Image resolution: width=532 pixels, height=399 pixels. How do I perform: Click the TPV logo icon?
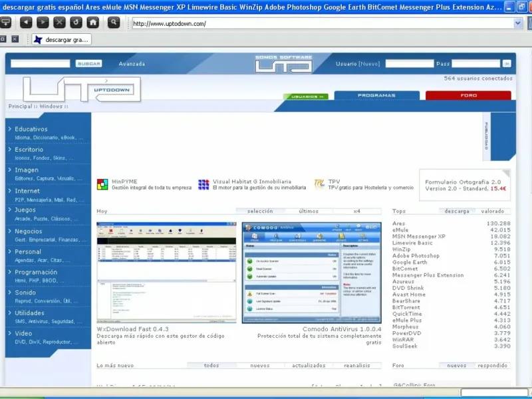pyautogui.click(x=319, y=184)
